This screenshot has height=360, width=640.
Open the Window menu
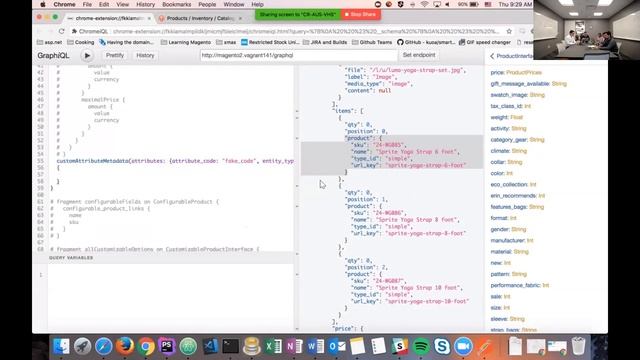[234, 4]
